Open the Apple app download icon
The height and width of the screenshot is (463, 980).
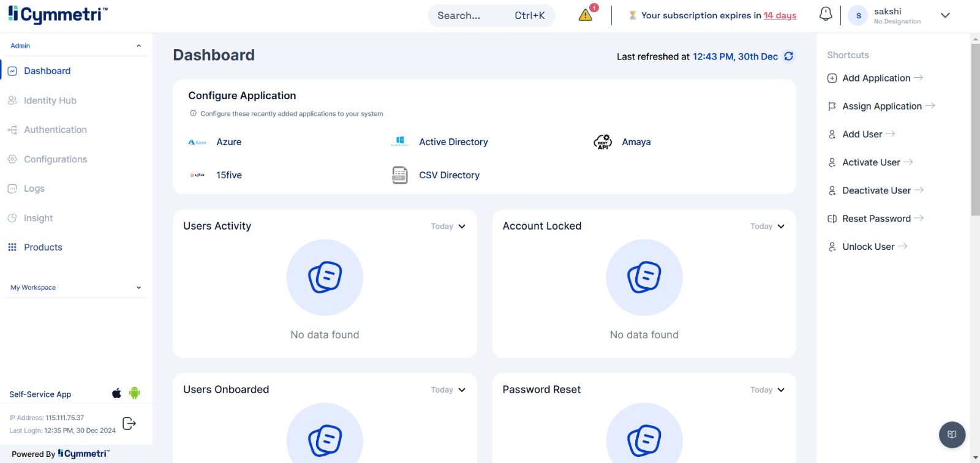116,393
